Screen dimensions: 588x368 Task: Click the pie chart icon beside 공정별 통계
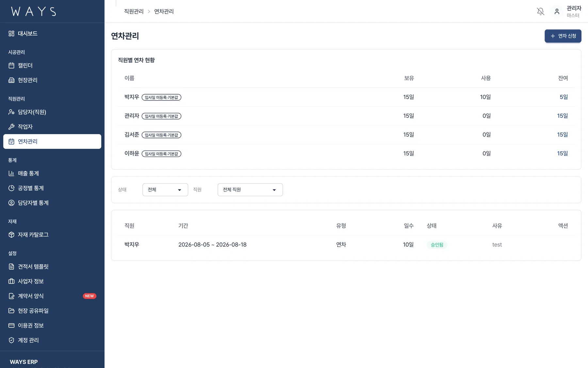click(11, 188)
